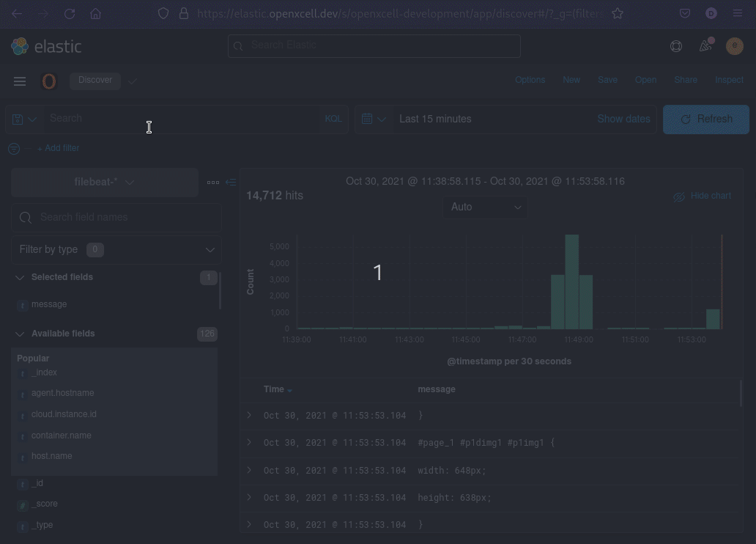Image resolution: width=756 pixels, height=544 pixels.
Task: Collapse the Selected fields section
Action: tap(21, 277)
